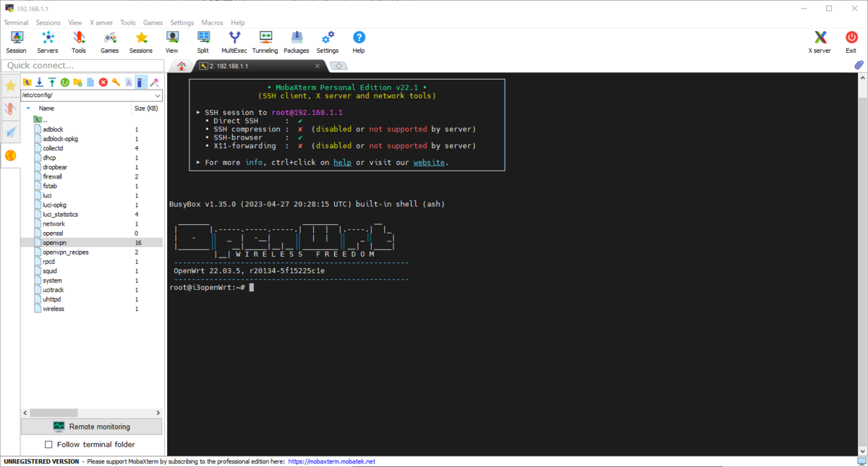Screen dimensions: 868x467
Task: Click the Split toolbar icon
Action: pos(203,42)
